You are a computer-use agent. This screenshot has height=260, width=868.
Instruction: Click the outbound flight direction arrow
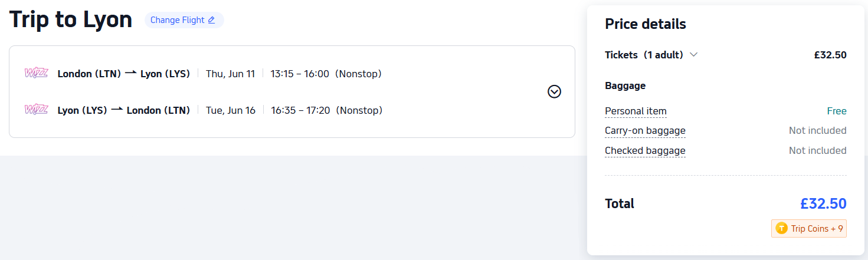130,73
